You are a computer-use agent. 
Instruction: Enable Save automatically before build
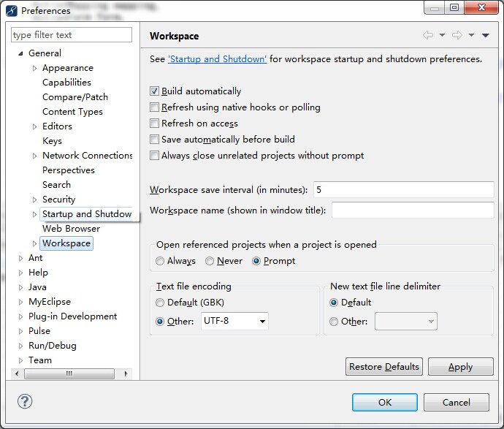pyautogui.click(x=154, y=140)
